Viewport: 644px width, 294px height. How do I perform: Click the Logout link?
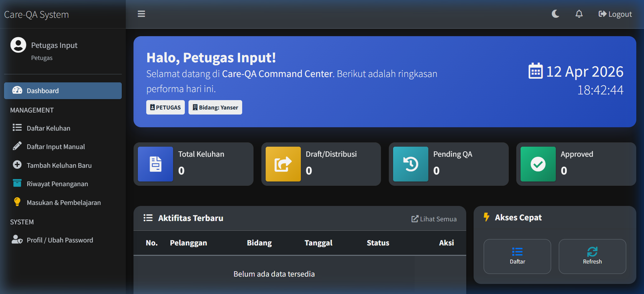tap(615, 14)
